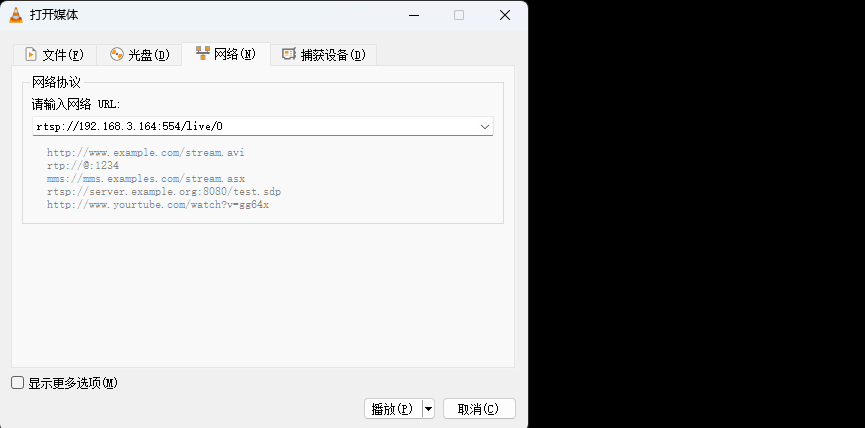Image resolution: width=865 pixels, height=428 pixels.
Task: Click the Disc tab's disc icon
Action: coord(116,54)
